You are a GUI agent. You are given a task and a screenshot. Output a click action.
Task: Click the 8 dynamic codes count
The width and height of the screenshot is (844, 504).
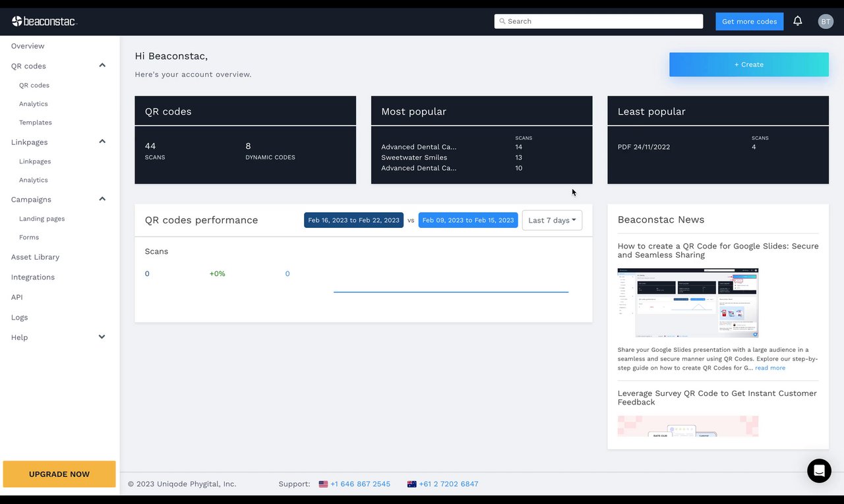point(249,146)
